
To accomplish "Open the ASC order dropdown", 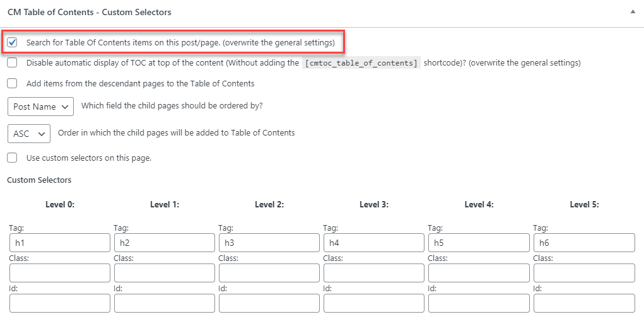I will point(29,134).
